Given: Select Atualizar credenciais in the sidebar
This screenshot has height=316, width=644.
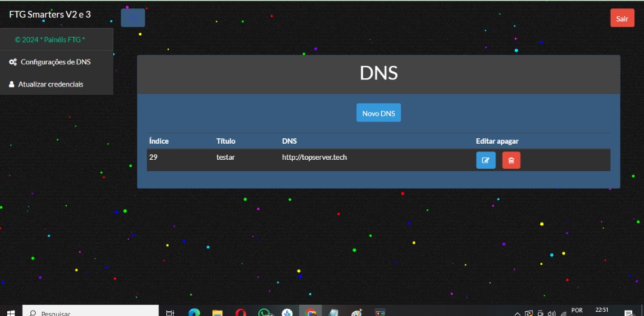Looking at the screenshot, I should pyautogui.click(x=51, y=85).
